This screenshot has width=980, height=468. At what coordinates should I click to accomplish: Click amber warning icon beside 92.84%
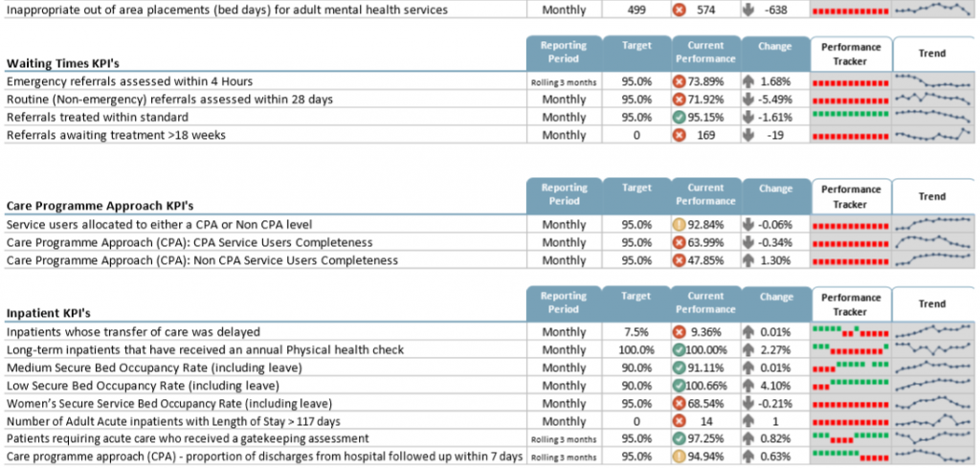pyautogui.click(x=679, y=224)
